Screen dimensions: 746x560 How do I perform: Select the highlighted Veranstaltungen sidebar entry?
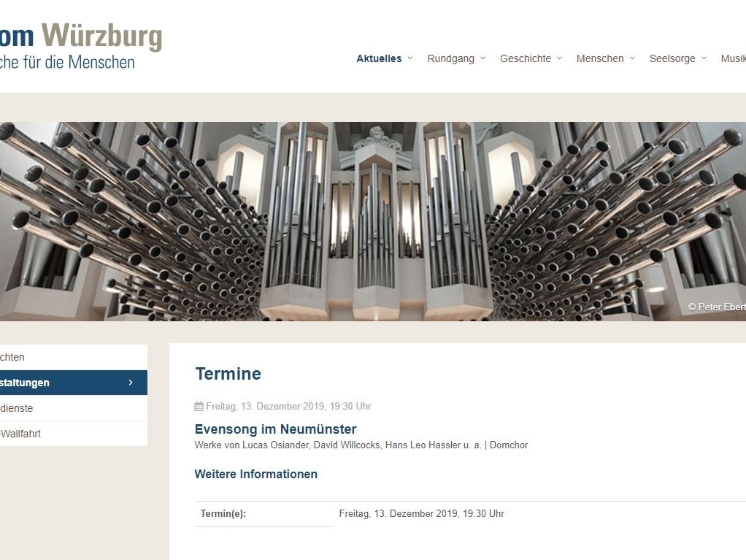click(74, 383)
